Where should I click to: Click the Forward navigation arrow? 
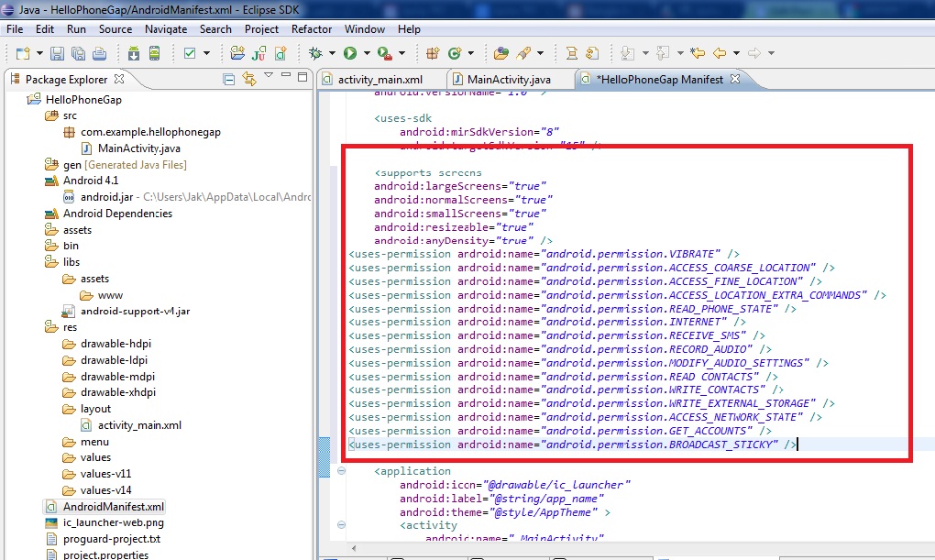tap(754, 53)
